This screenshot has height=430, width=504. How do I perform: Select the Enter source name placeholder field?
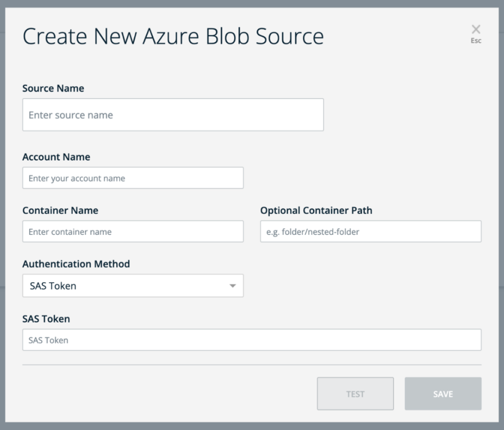point(173,114)
